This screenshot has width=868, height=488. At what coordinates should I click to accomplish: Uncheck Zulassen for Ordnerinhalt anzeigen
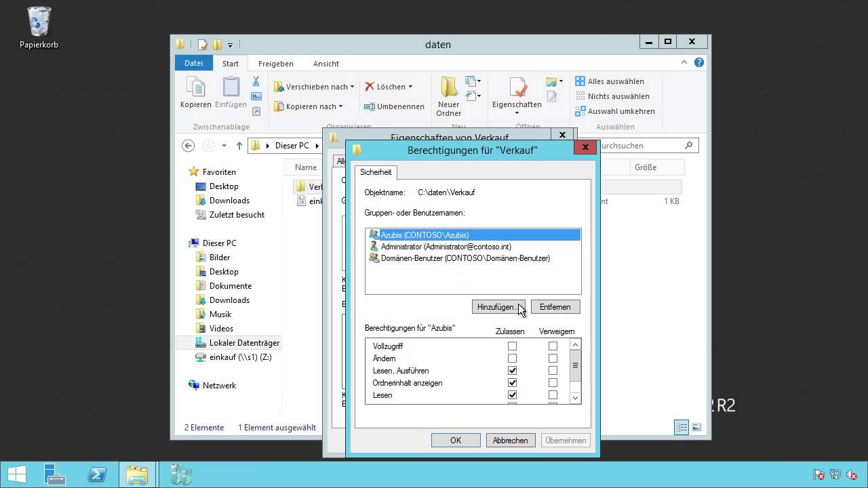tap(512, 383)
